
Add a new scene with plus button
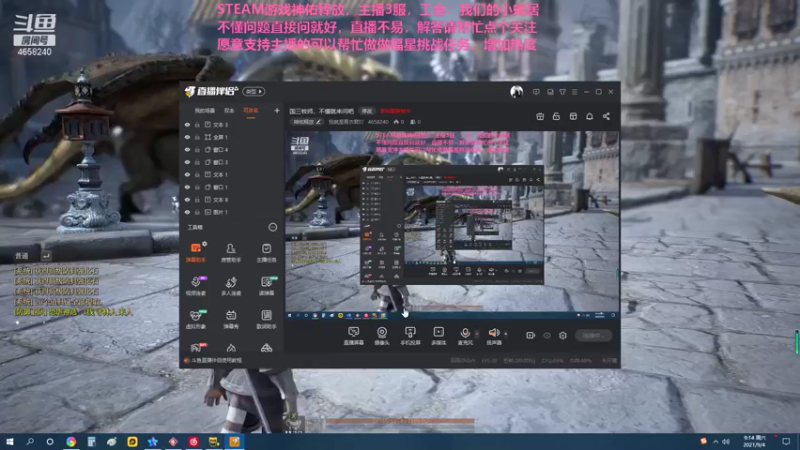(x=277, y=110)
